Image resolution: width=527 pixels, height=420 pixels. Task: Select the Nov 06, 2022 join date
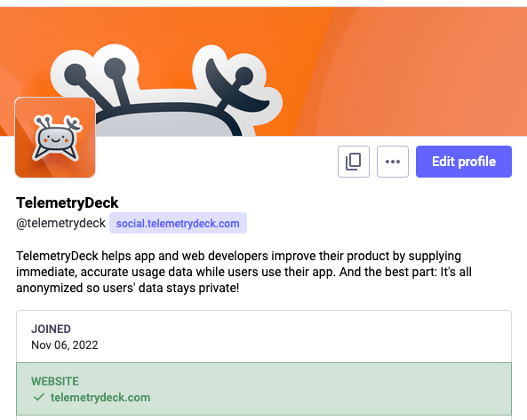pyautogui.click(x=65, y=345)
